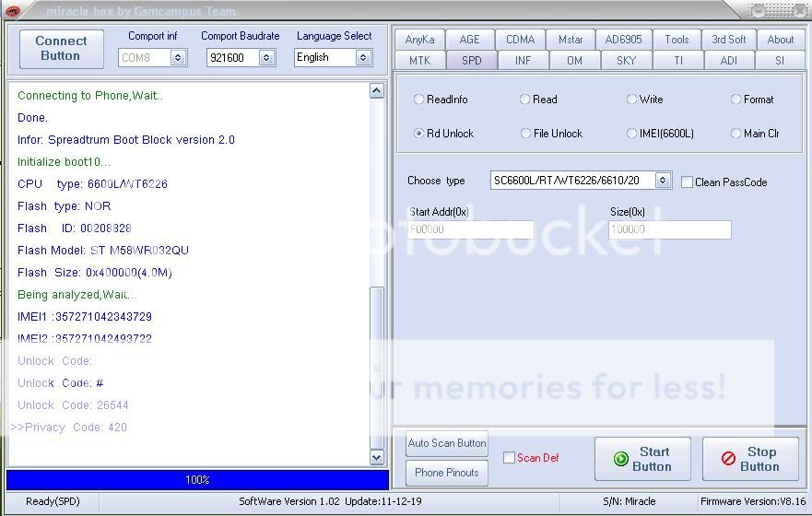The height and width of the screenshot is (516, 812).
Task: Click the Start Addr(0x) input field
Action: pos(471,229)
